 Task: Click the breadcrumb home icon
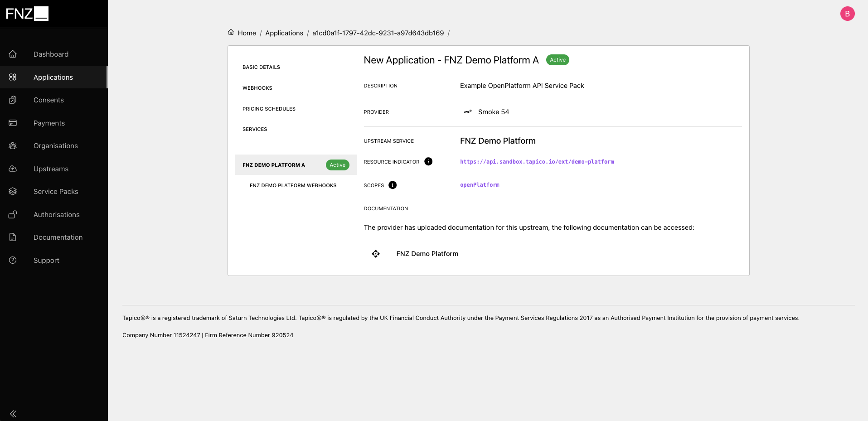tap(231, 32)
